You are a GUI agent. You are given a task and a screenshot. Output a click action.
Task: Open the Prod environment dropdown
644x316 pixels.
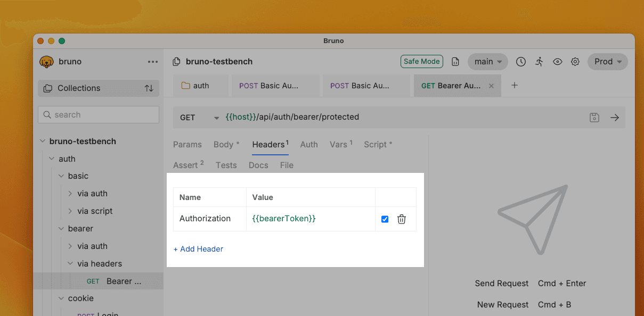tap(607, 62)
